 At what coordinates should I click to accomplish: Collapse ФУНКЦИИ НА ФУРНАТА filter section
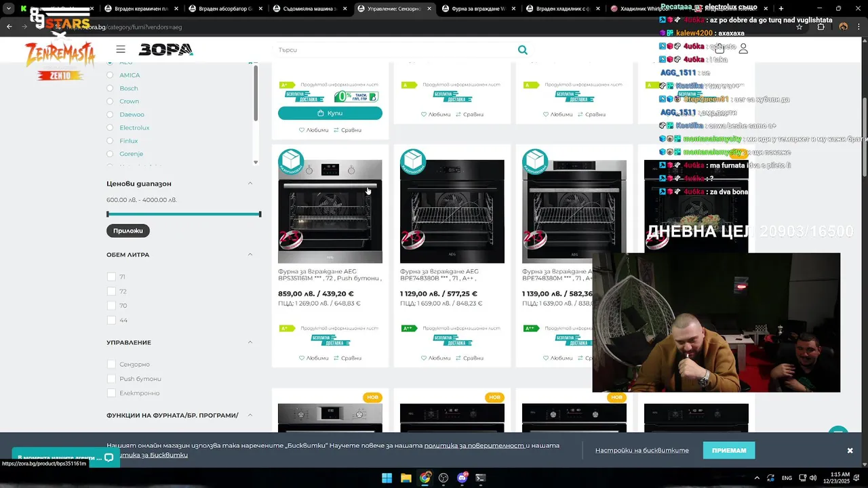[x=250, y=415]
